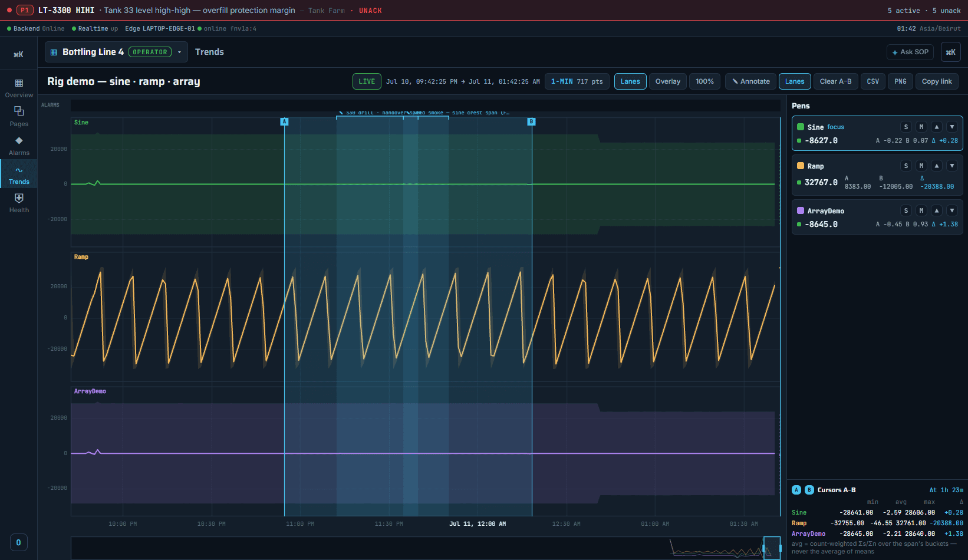Export trend as CSV
Image resolution: width=968 pixels, height=560 pixels.
pos(872,81)
